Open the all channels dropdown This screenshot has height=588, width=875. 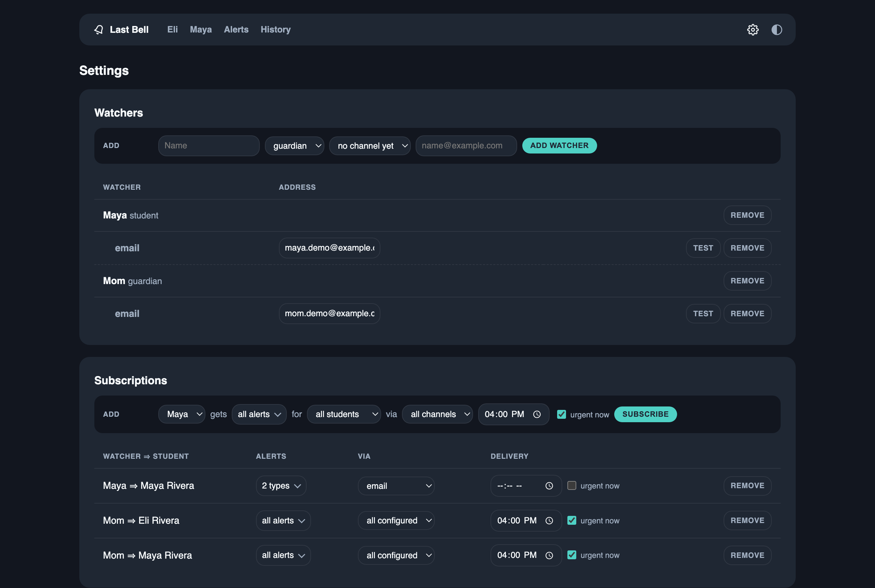[437, 414]
